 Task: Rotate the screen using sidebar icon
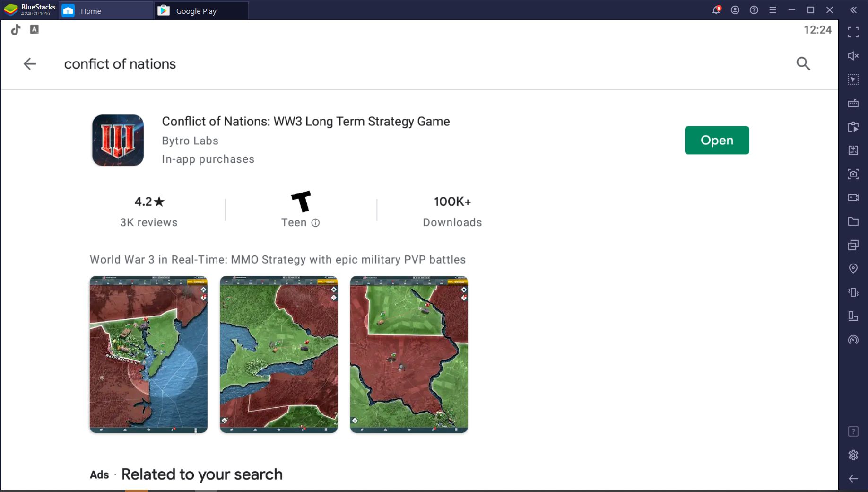[x=853, y=316]
